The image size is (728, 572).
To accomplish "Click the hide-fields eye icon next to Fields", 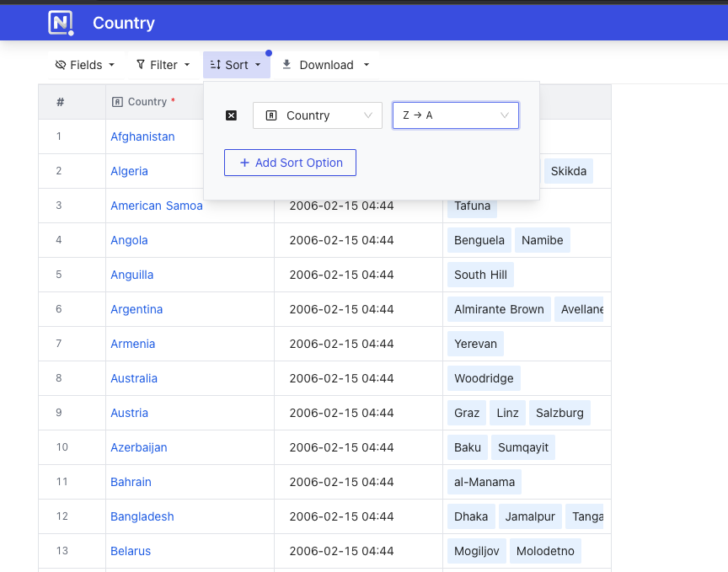I will (59, 64).
